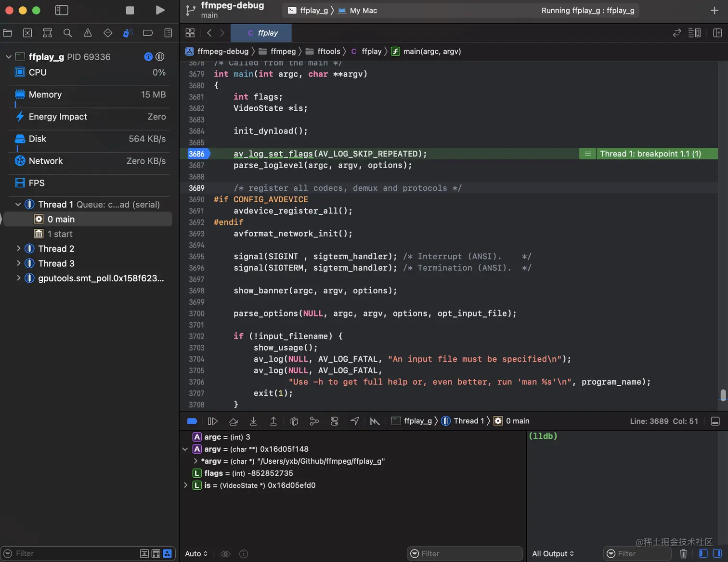Toggle the navigator sidebar button
728x562 pixels.
tap(62, 10)
